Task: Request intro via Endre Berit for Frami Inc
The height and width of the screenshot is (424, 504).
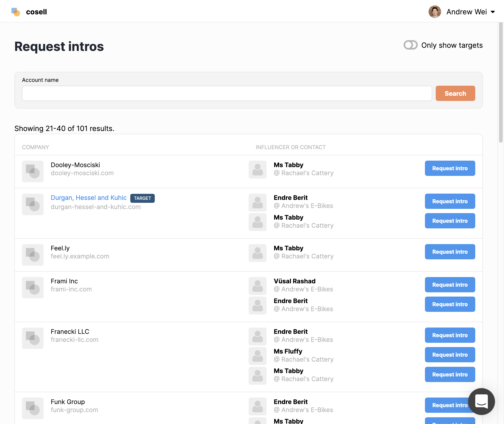Action: point(450,304)
